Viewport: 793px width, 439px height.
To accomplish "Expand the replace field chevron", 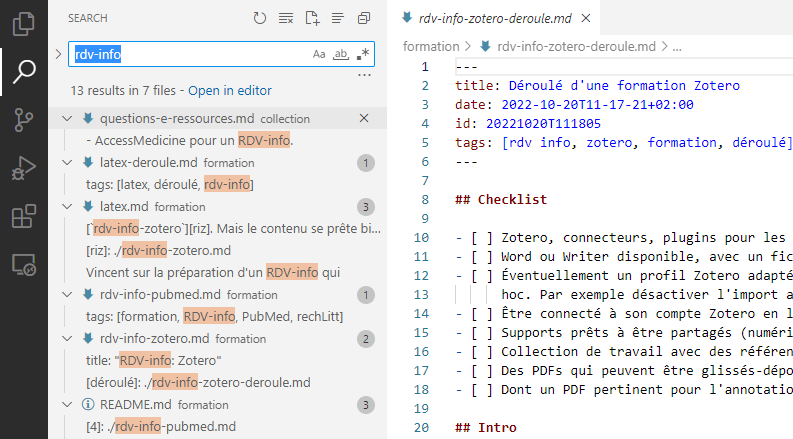I will [x=58, y=54].
